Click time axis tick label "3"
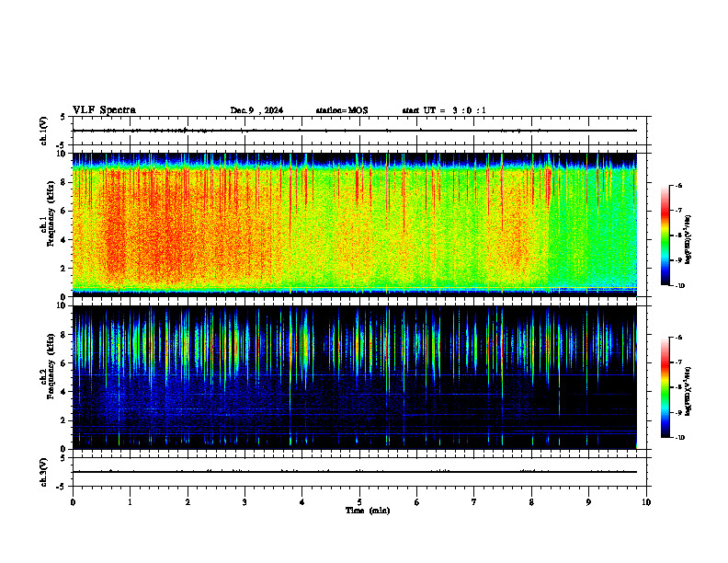 (245, 502)
